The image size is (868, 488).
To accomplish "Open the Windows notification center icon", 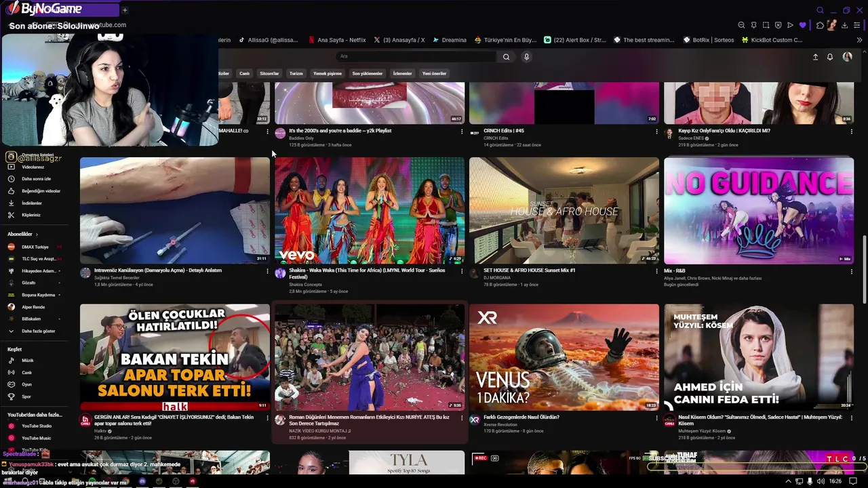I will pyautogui.click(x=853, y=481).
